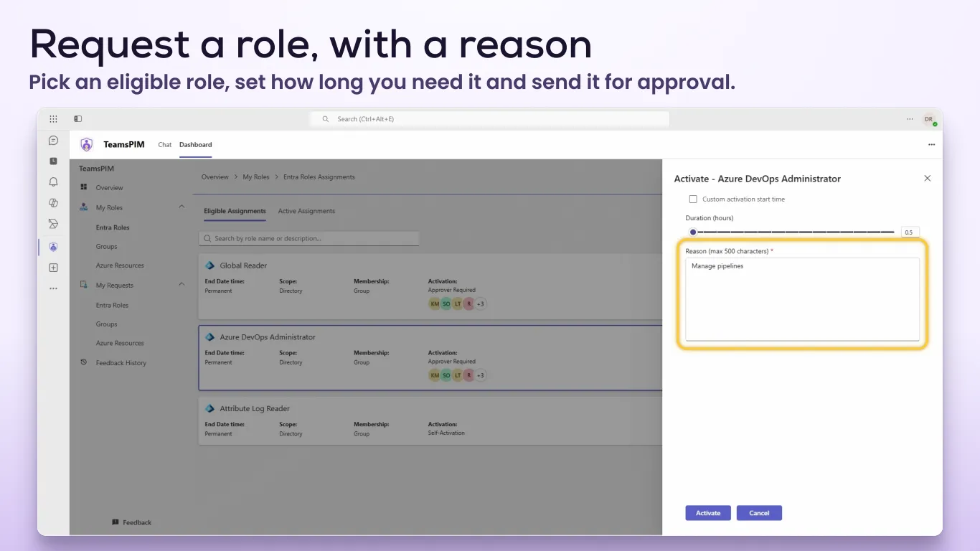Open Feedback History in the sidebar

(x=121, y=363)
